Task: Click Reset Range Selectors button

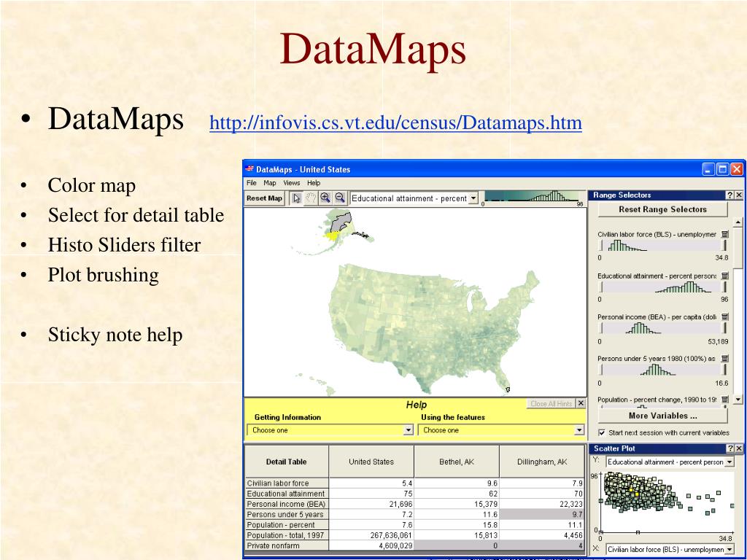Action: (x=662, y=209)
